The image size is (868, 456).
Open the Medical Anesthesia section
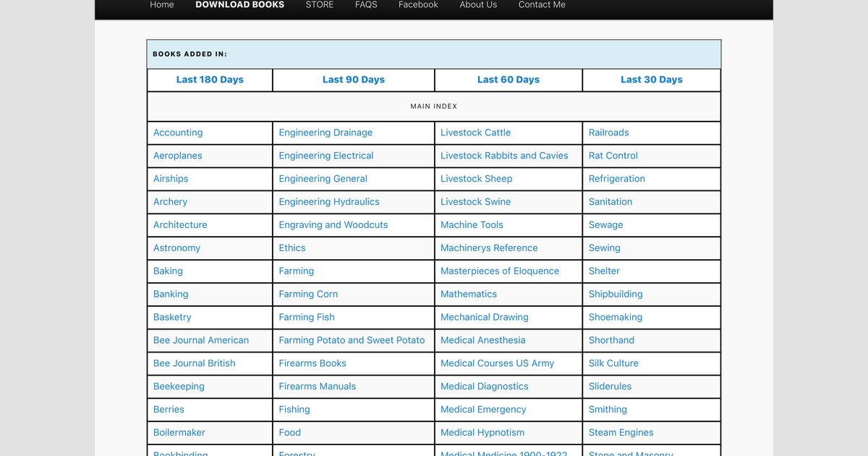pos(482,340)
